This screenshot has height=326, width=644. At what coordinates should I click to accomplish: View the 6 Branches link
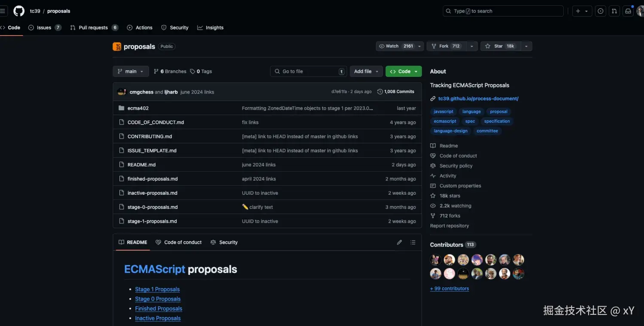[170, 71]
